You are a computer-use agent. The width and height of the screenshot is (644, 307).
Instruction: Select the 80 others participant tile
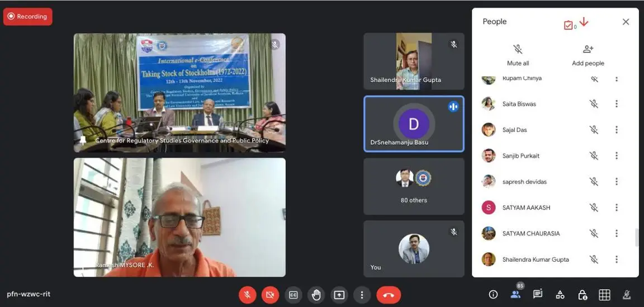pos(414,186)
